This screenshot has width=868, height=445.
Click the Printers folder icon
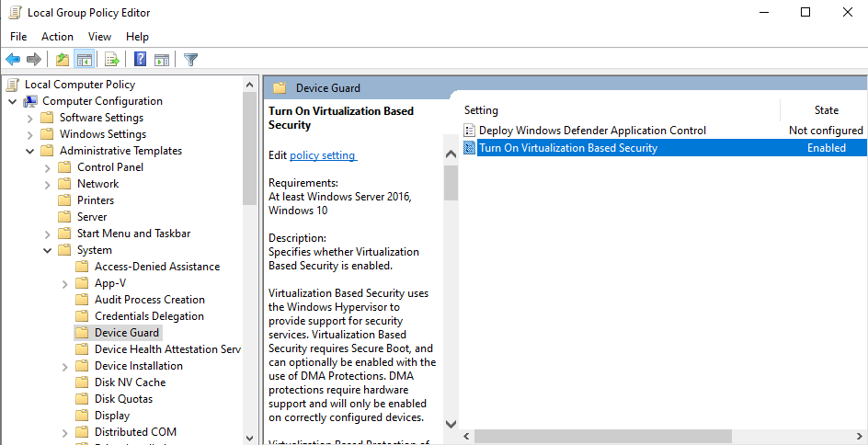(64, 200)
